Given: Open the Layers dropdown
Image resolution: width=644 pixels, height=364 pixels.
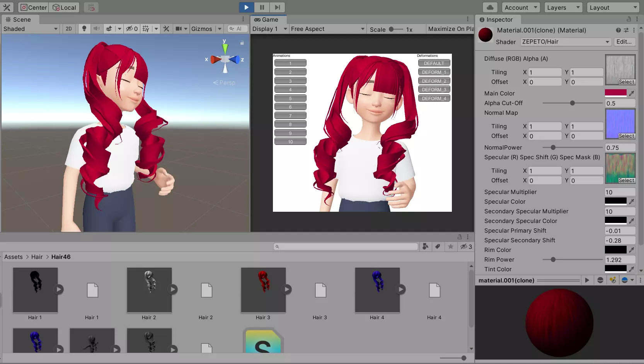Looking at the screenshot, I should click(563, 7).
